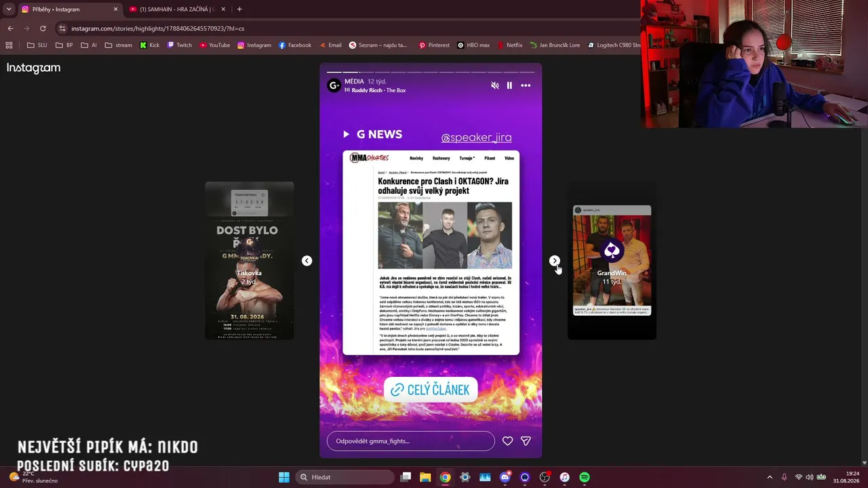This screenshot has height=488, width=868.
Task: Click the @speaker_jira mention in the story
Action: click(x=476, y=138)
